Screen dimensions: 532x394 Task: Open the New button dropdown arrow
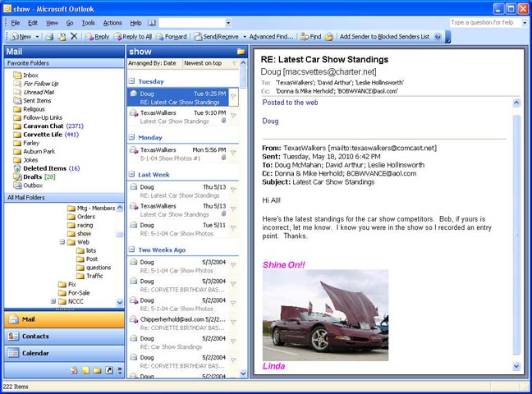click(36, 37)
